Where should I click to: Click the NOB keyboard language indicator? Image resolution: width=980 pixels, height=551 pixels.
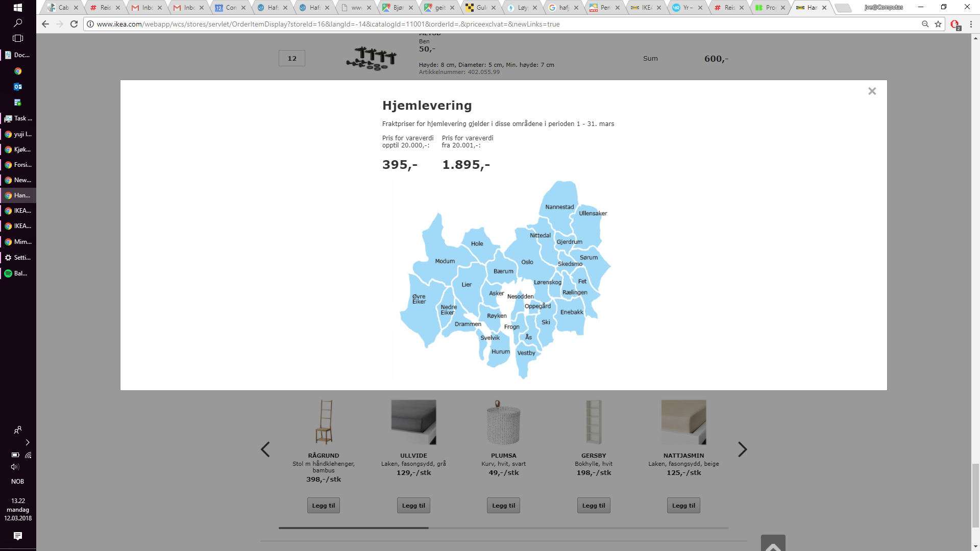(18, 482)
